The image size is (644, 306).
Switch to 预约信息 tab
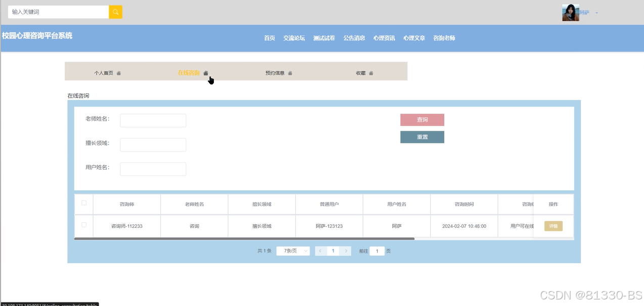tap(275, 73)
